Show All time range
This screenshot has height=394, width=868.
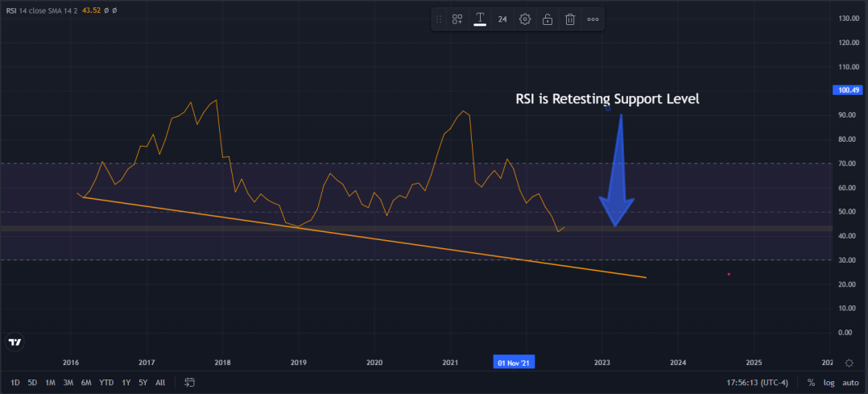(160, 383)
